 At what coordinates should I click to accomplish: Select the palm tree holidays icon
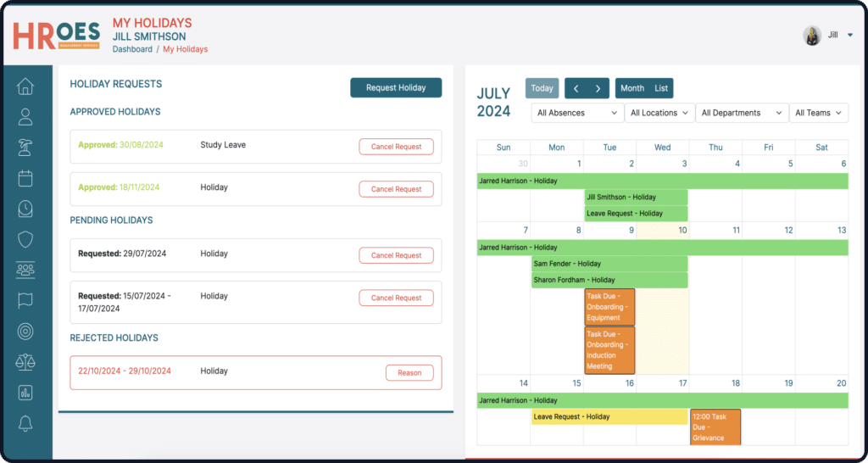click(25, 148)
